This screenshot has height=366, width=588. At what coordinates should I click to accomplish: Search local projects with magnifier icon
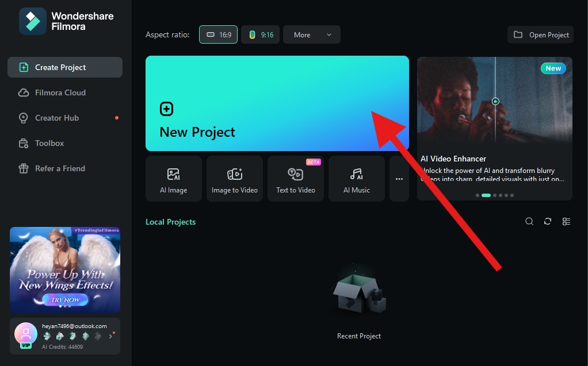tap(529, 221)
